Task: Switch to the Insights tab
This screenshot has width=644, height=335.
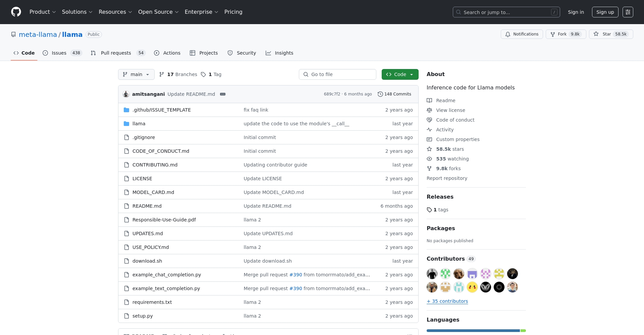Action: pyautogui.click(x=279, y=53)
